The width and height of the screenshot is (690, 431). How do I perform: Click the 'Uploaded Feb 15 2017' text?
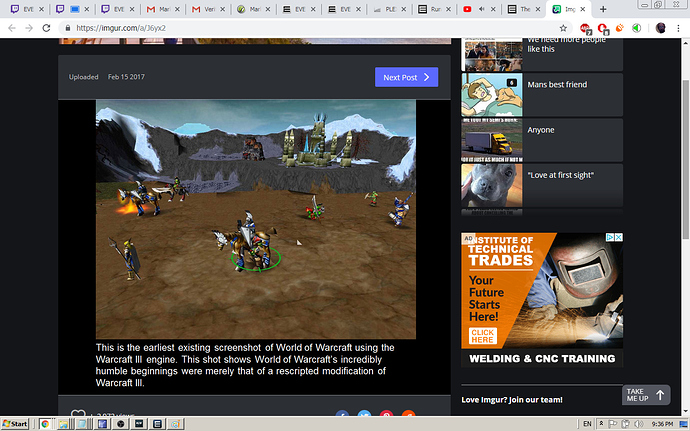[x=106, y=77]
